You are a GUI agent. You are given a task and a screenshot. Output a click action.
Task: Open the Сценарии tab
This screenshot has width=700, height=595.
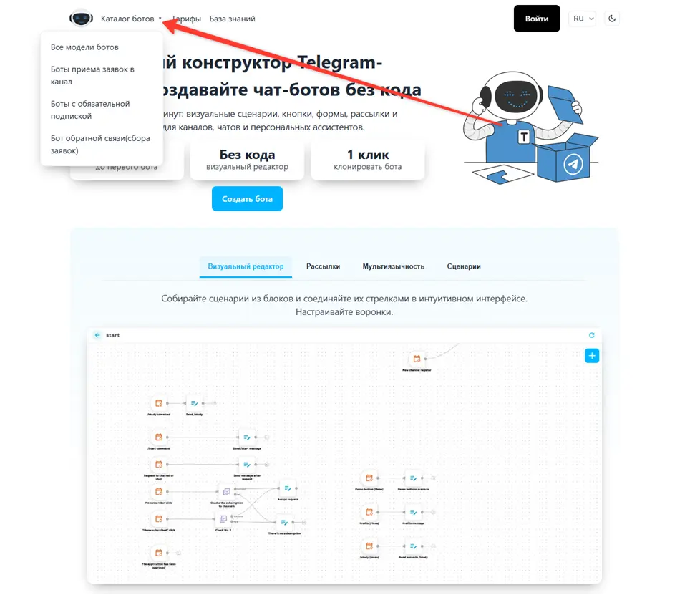tap(464, 266)
